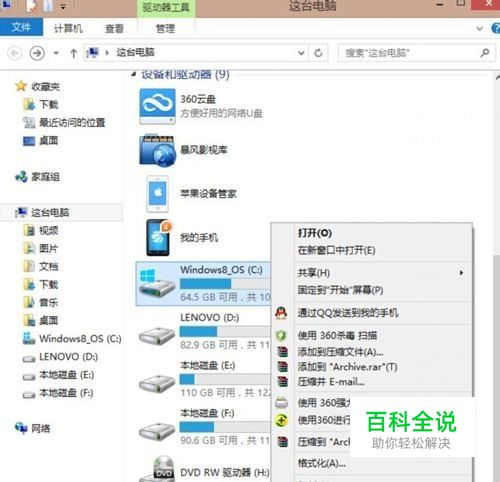Viewport: 500px width, 482px height.
Task: Open 桌面 under 这台电脑 in sidebar
Action: (x=41, y=321)
